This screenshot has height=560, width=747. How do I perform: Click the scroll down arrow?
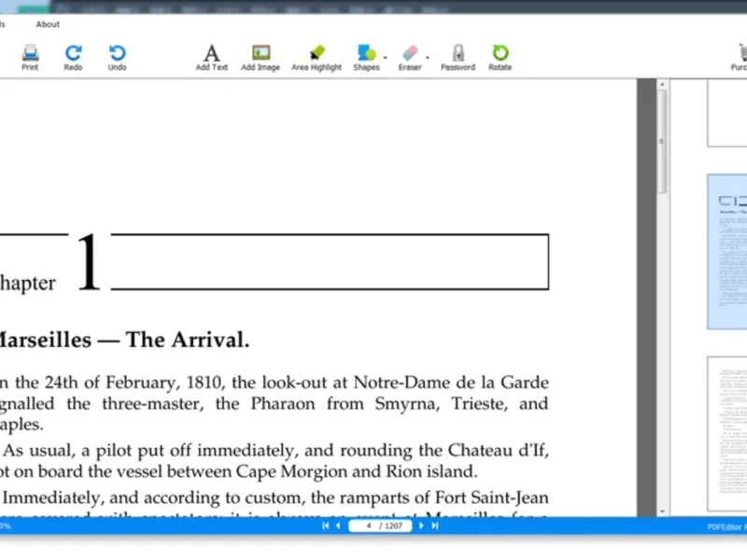point(662,511)
